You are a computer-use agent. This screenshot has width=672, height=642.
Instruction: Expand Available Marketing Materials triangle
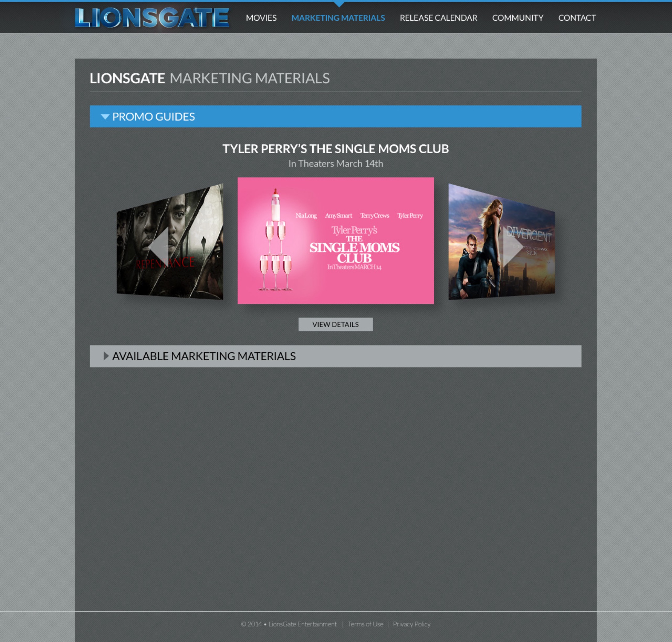click(106, 356)
